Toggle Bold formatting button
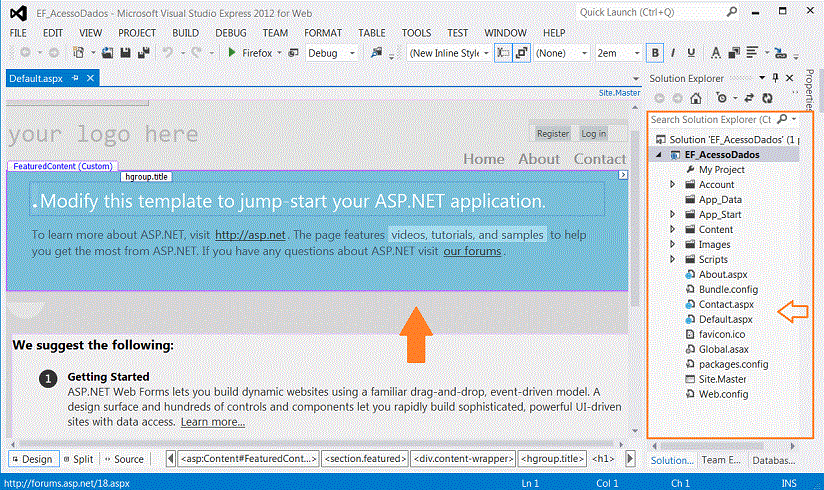Viewport: 824px width, 490px height. pyautogui.click(x=655, y=53)
